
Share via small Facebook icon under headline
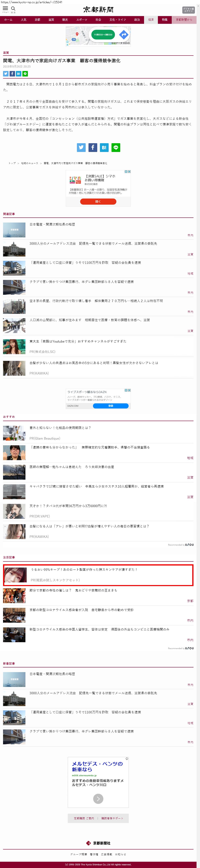coord(12,74)
